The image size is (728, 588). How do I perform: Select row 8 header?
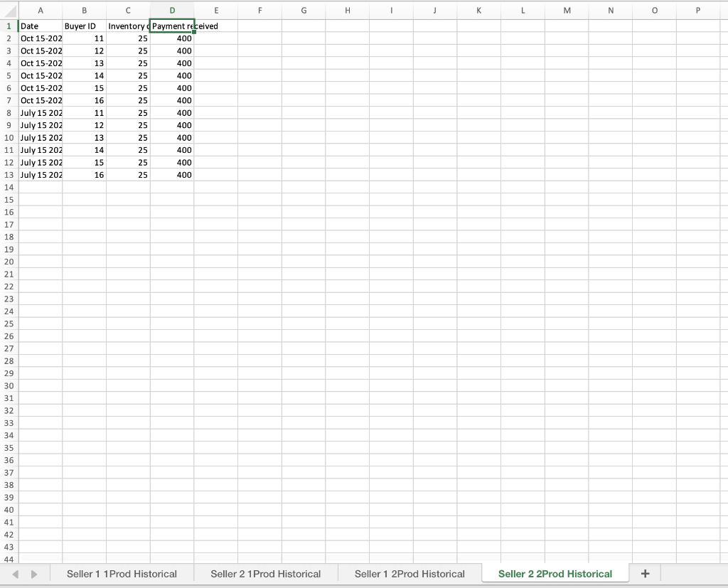pos(9,113)
